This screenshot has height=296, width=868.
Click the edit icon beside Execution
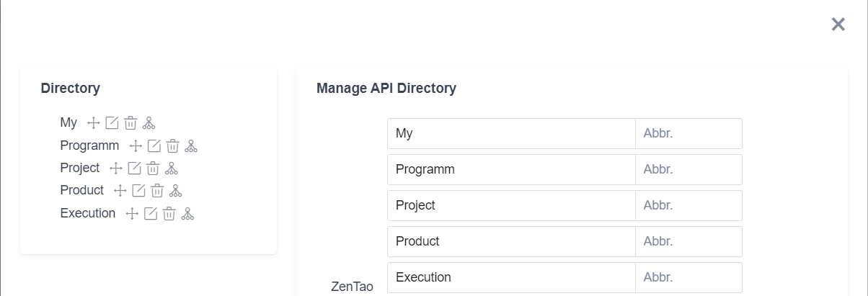coord(151,214)
